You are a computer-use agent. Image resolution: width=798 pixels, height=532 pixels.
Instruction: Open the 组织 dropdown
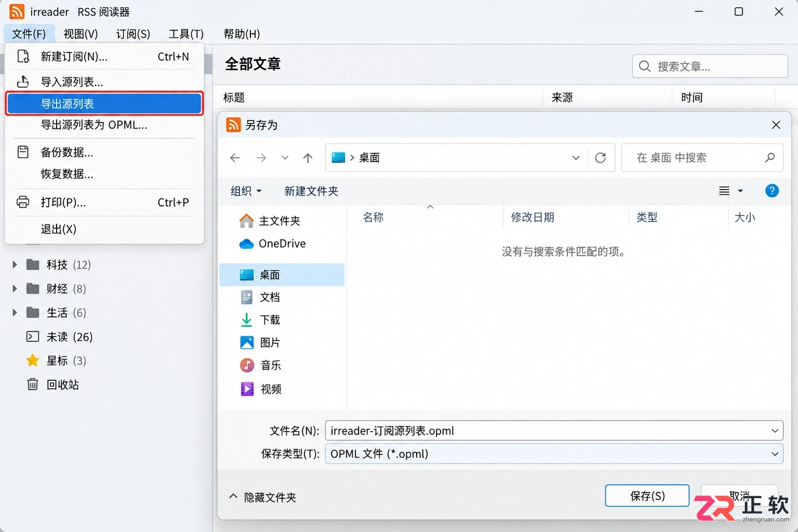coord(246,191)
